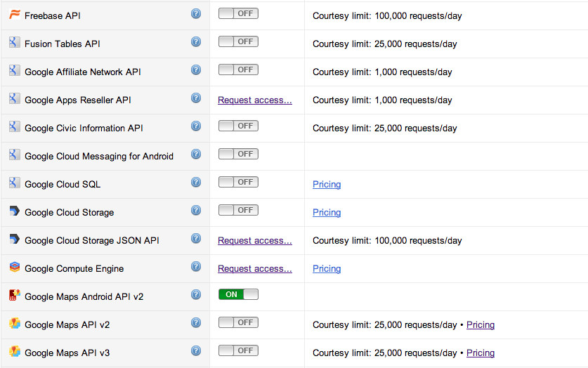This screenshot has width=588, height=368.
Task: Open help for Fusion Tables API
Action: click(196, 42)
